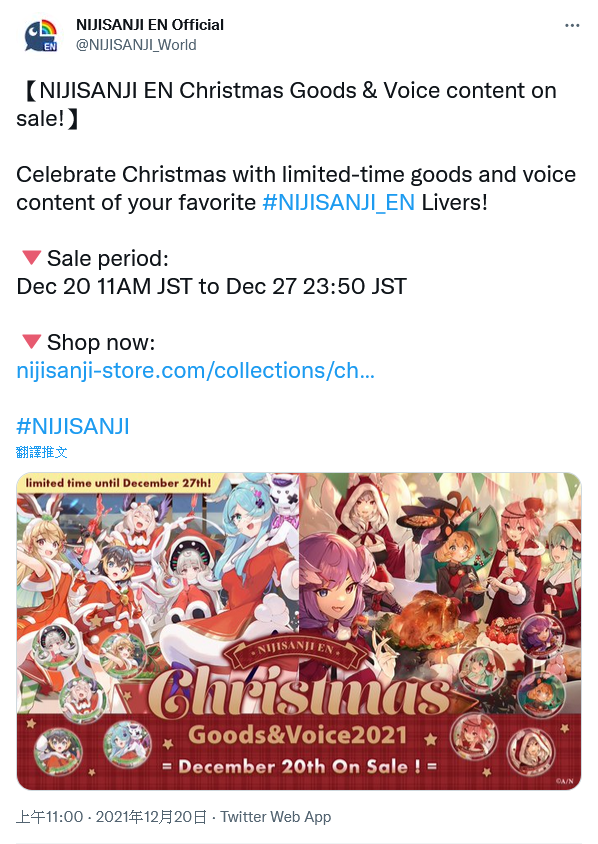Open the #NIJISANJI_EN hashtag

pyautogui.click(x=339, y=203)
